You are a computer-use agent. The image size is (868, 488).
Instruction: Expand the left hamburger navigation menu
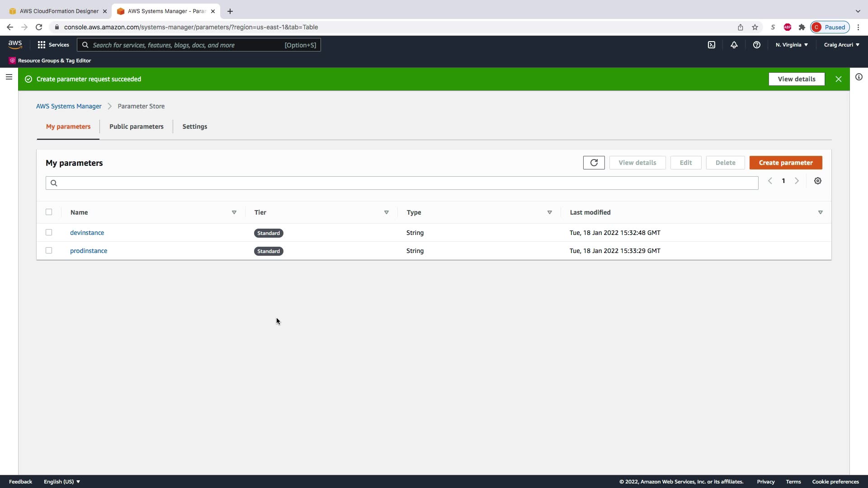[x=9, y=77]
